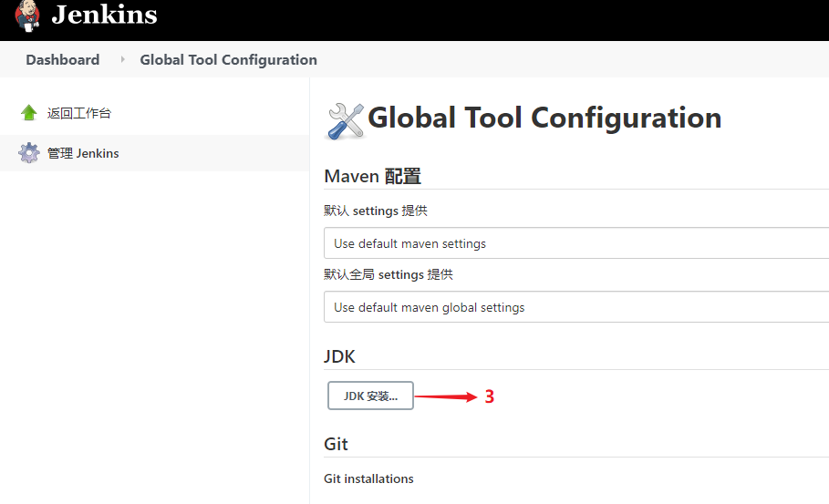This screenshot has height=504, width=829.
Task: Click the Maven 配置 section heading
Action: click(373, 177)
